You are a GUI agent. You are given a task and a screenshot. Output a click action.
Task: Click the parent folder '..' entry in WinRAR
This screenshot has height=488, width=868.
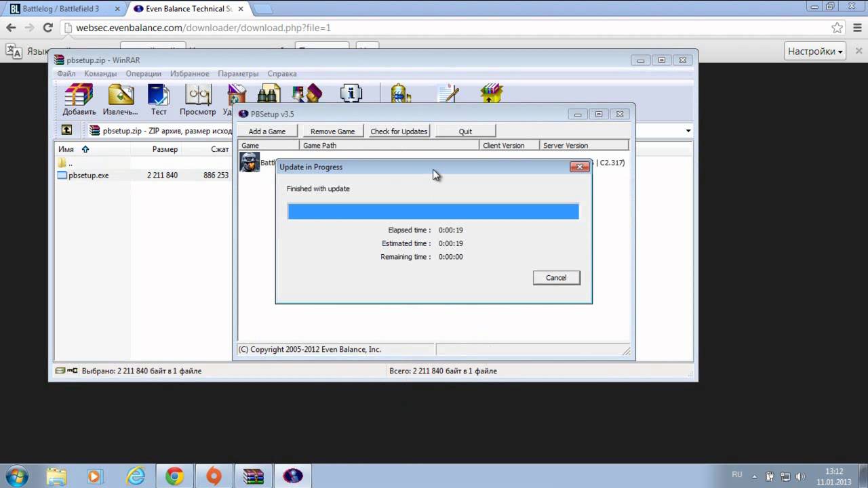coord(66,163)
